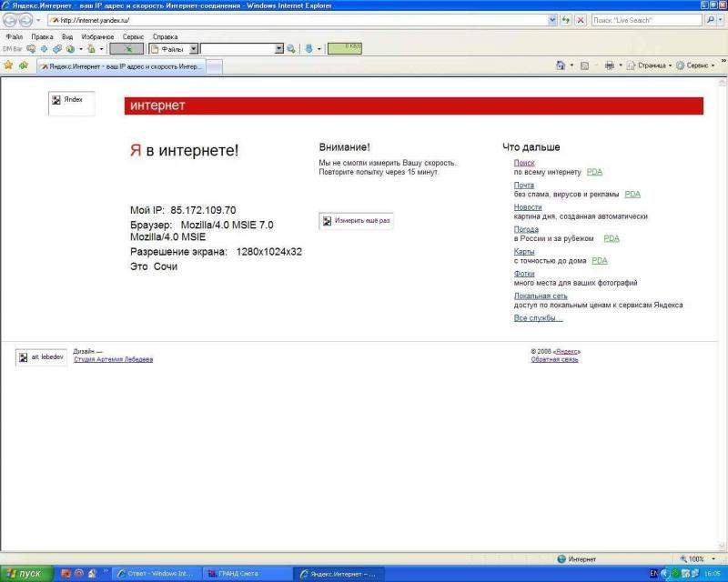Open the Правка menu

[42, 36]
